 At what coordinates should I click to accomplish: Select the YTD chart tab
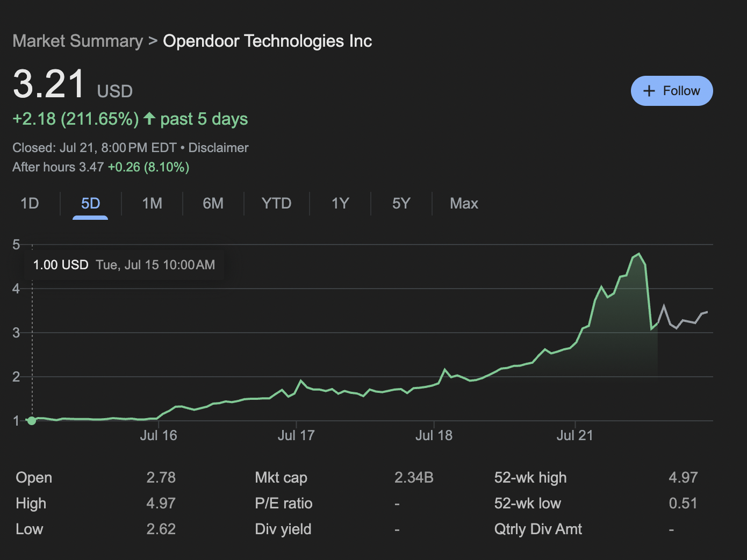point(276,203)
